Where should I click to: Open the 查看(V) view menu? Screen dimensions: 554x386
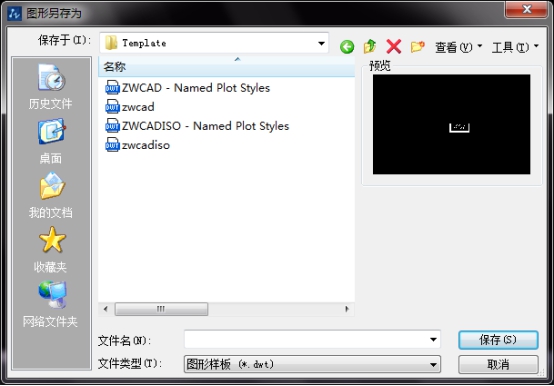point(458,47)
